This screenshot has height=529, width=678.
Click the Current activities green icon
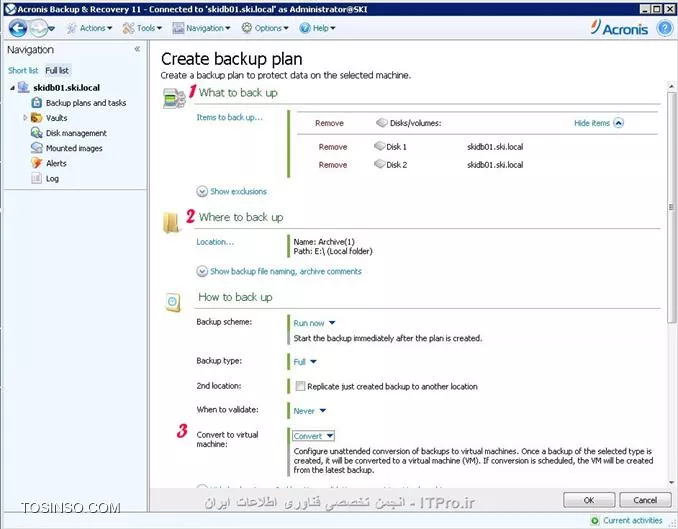point(595,520)
